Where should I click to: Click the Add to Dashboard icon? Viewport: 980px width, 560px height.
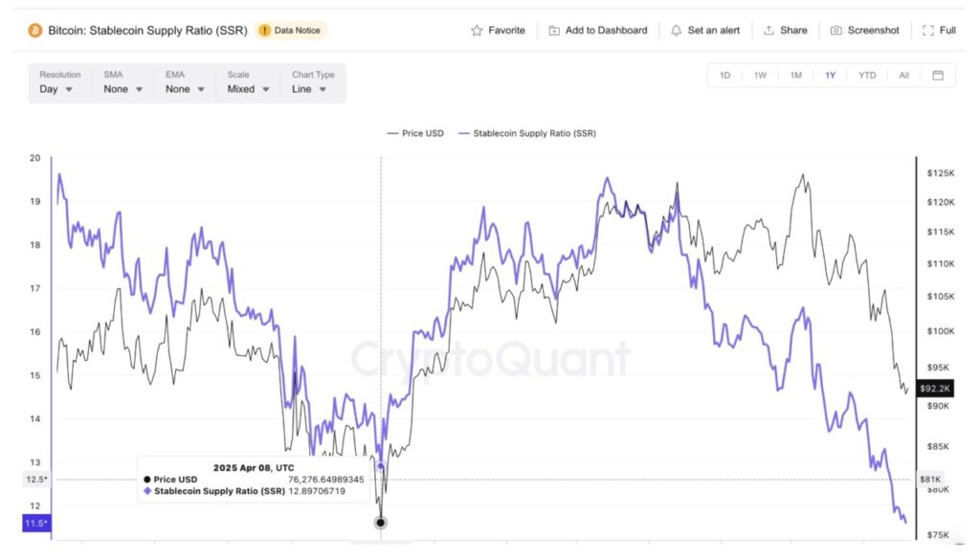(x=554, y=31)
